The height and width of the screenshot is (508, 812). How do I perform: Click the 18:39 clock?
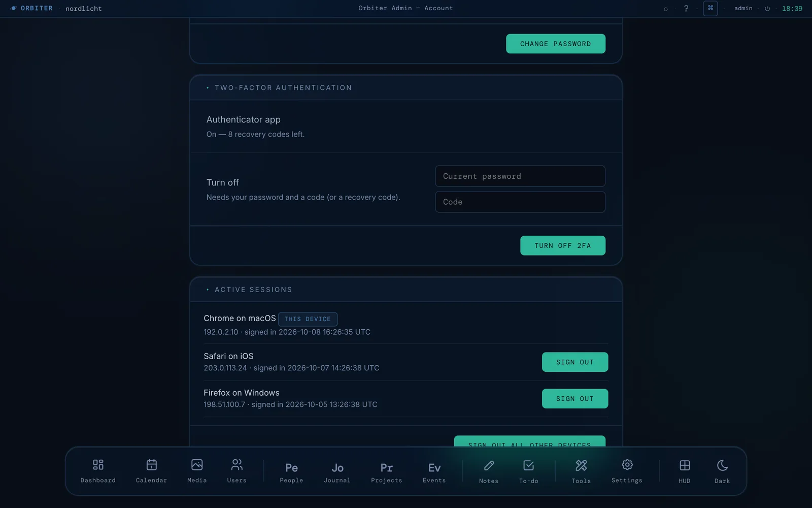[x=792, y=9]
